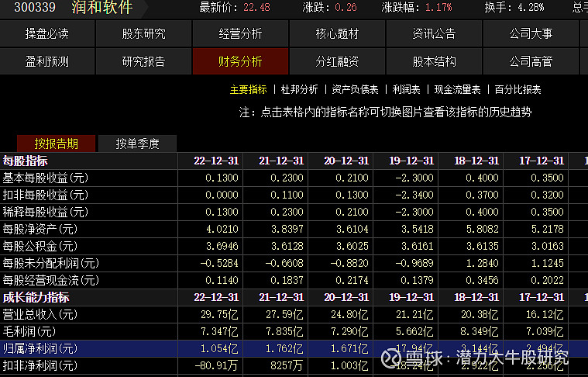
Task: Click the stock code 300339
Action: 35,7
